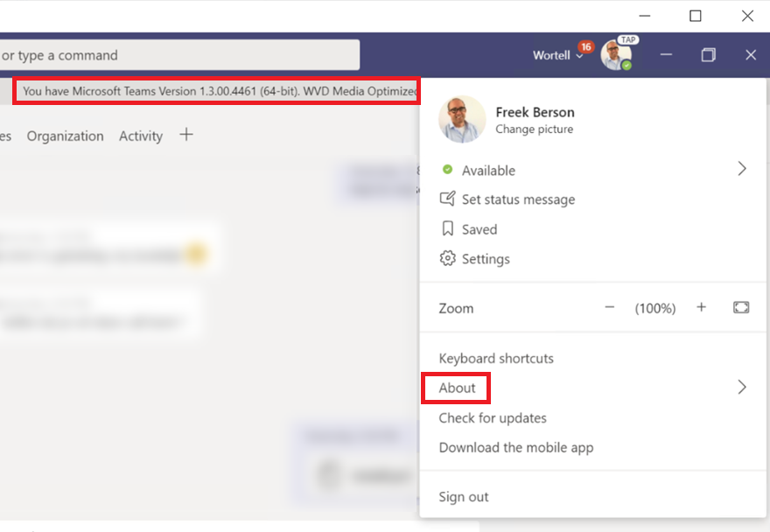
Task: Maximize the outer remote session window
Action: [x=696, y=16]
